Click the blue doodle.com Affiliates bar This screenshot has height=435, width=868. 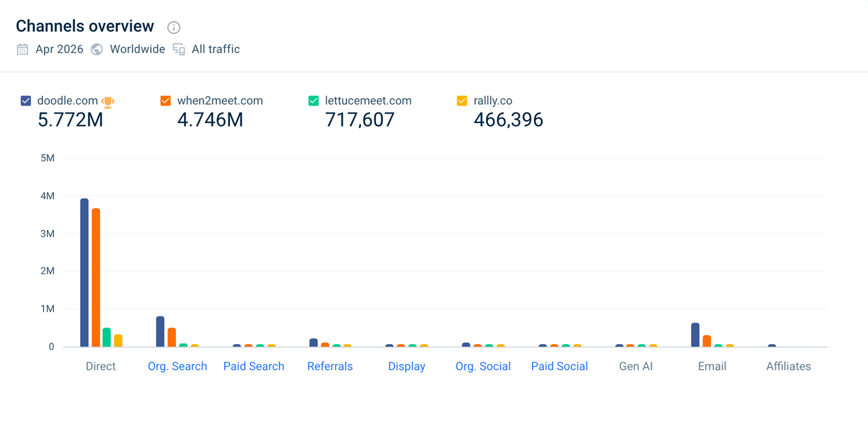772,346
